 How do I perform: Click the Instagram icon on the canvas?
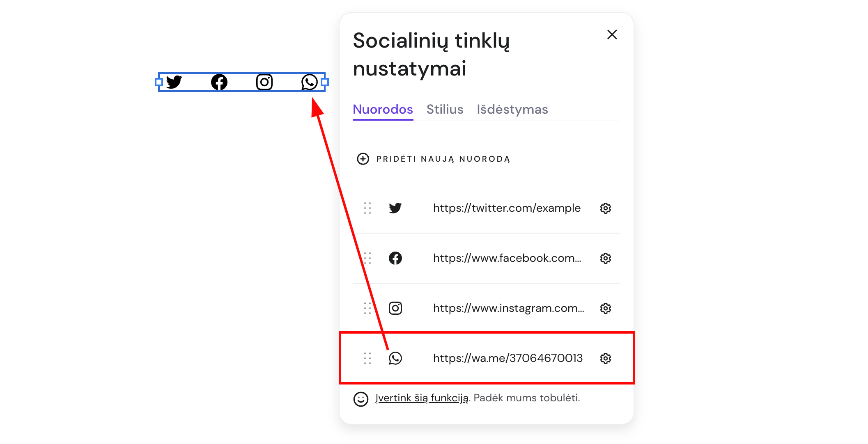264,82
